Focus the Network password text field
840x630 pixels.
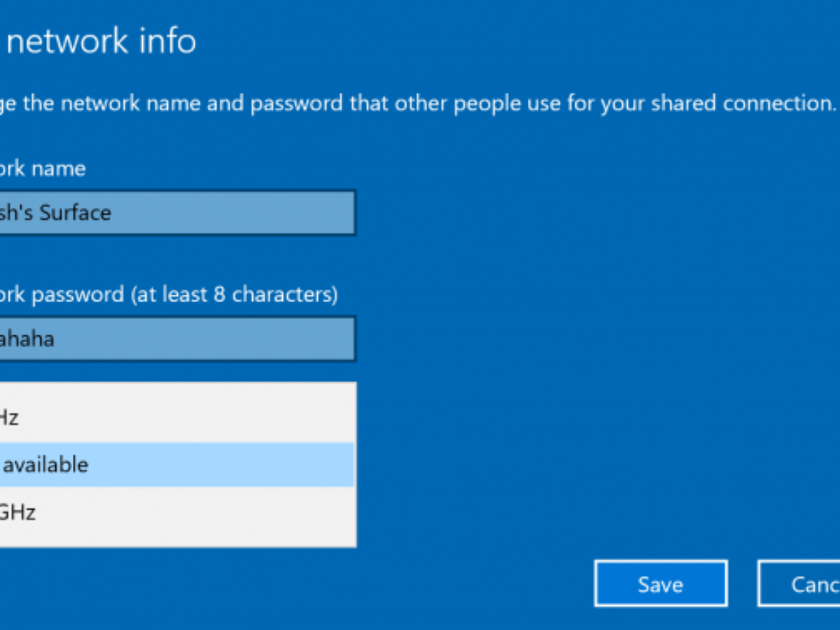pos(175,339)
